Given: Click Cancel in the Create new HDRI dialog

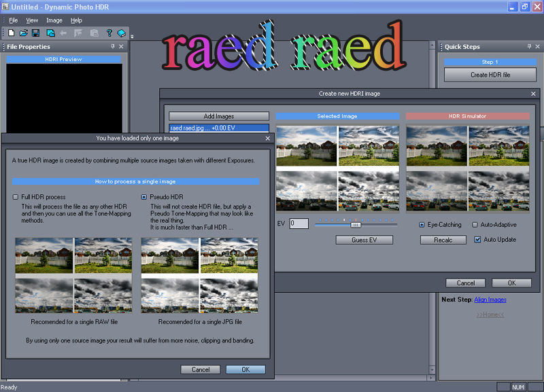Looking at the screenshot, I should pyautogui.click(x=466, y=283).
